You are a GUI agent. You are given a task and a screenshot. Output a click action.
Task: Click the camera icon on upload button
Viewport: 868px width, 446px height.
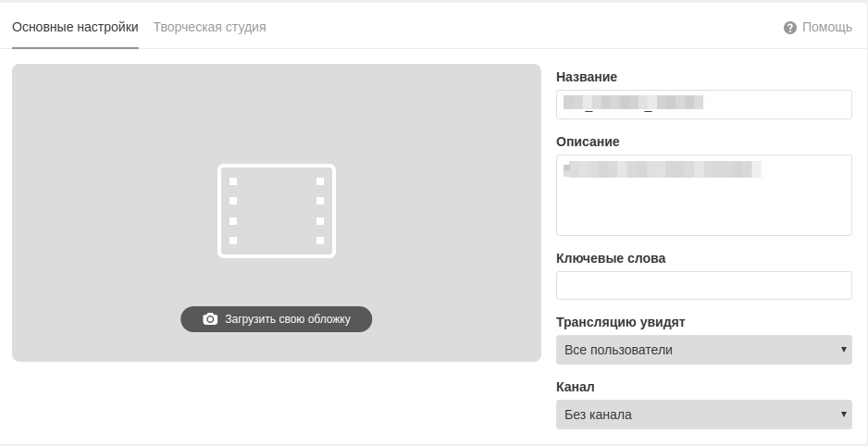210,319
